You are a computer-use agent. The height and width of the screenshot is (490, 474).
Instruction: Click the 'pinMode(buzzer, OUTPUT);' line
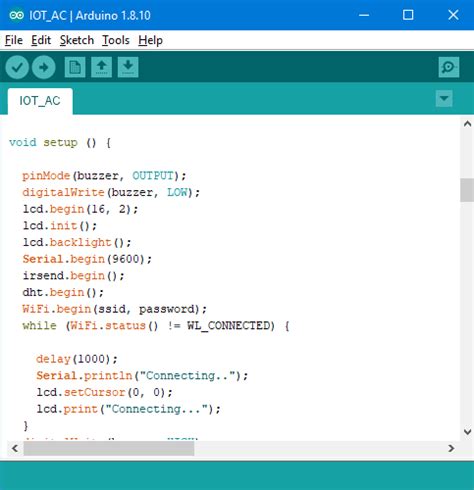pos(104,176)
